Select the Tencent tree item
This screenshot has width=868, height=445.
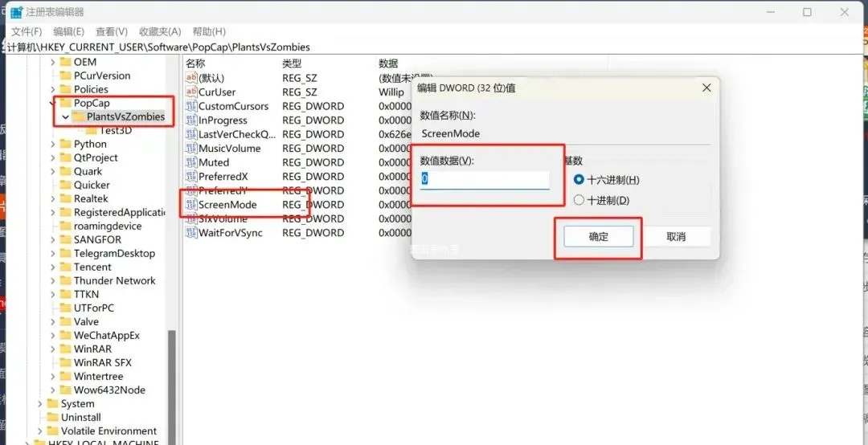coord(92,267)
